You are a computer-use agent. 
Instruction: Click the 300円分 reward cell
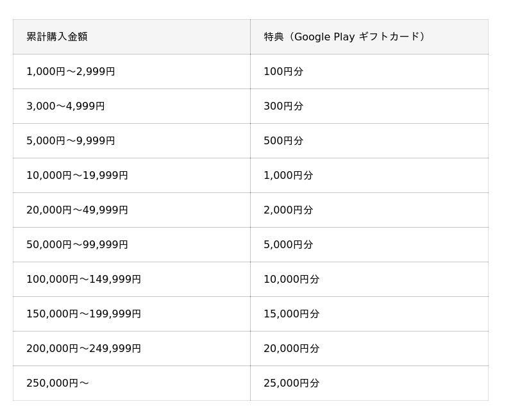283,106
